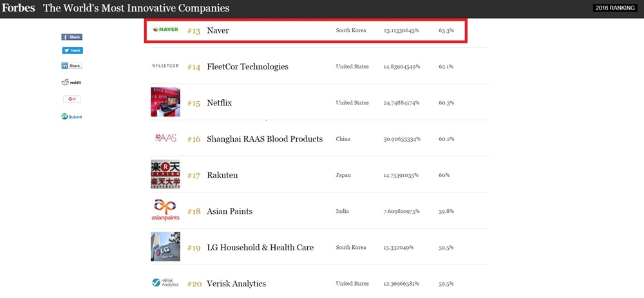Select the Netflix company name
Viewport: 644px width, 298px height.
point(219,103)
